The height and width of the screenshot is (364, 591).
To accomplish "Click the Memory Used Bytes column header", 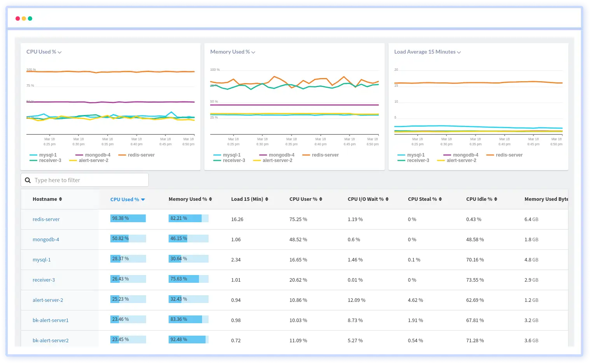I will tap(546, 199).
